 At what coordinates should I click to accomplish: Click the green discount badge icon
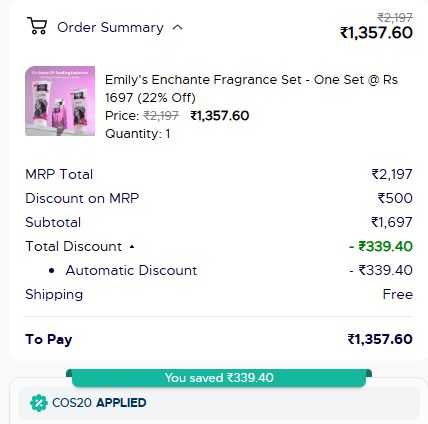pos(39,403)
